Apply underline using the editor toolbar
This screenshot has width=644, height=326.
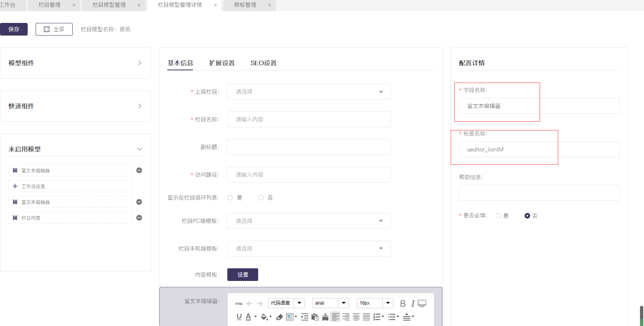click(239, 317)
